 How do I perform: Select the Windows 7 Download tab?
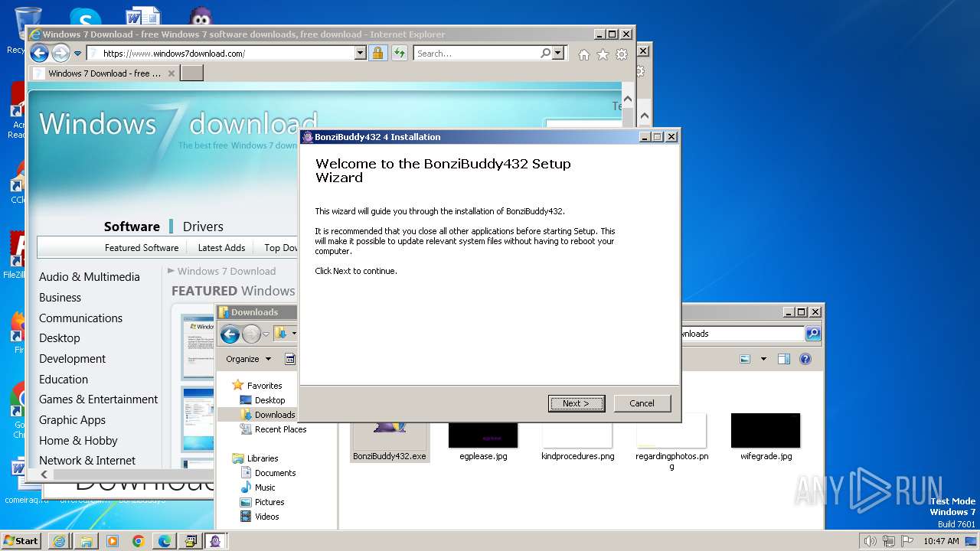(x=103, y=73)
